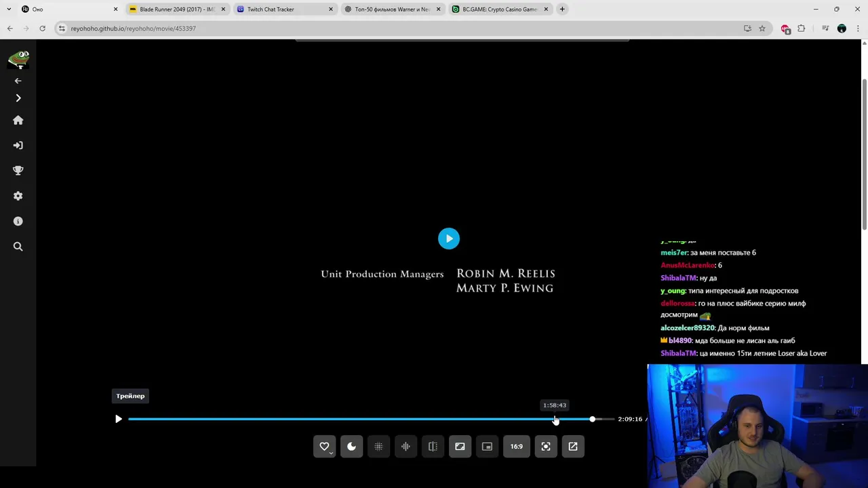Image resolution: width=868 pixels, height=488 pixels.
Task: Open the trophy top-rated icon
Action: (18, 171)
